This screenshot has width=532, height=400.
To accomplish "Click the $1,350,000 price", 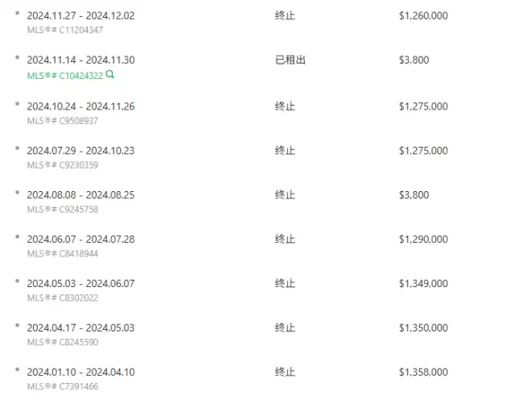I will point(423,327).
